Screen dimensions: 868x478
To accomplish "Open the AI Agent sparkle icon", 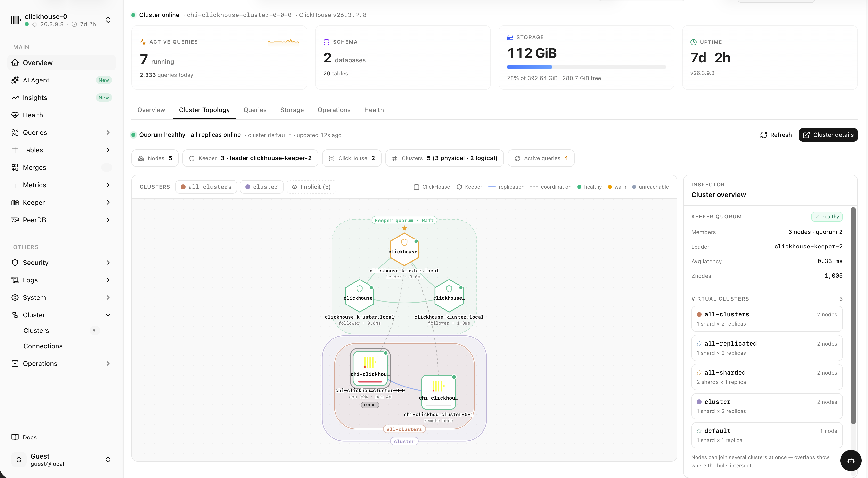I will pos(15,80).
